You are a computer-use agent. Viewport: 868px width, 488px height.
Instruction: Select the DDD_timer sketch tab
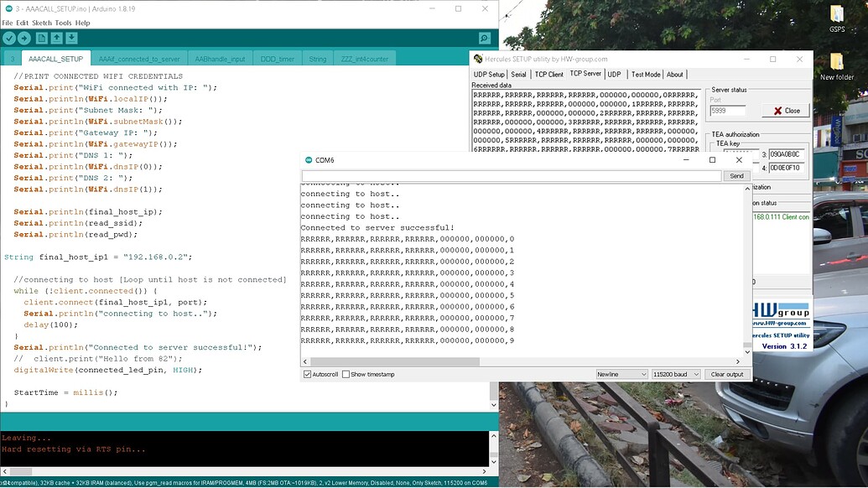tap(279, 59)
